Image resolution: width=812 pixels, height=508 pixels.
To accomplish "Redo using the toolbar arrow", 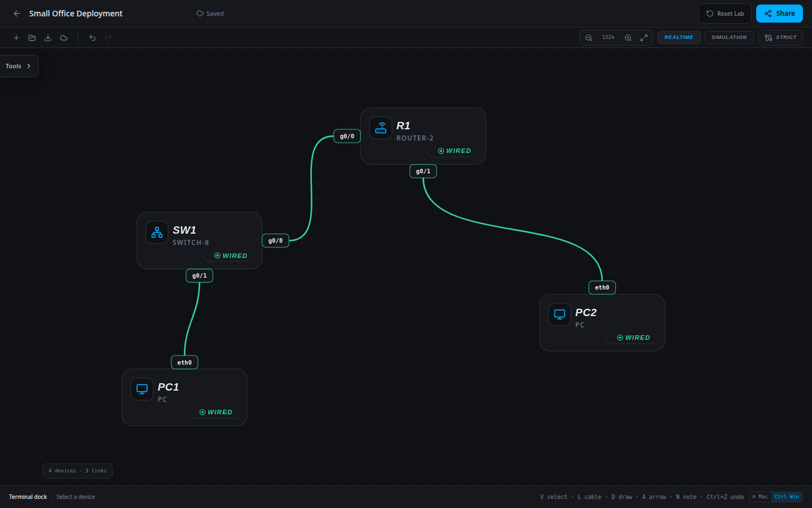I will click(x=108, y=38).
